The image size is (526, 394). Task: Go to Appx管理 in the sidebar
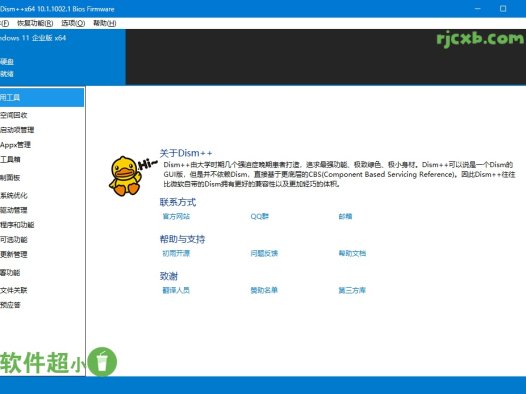tap(15, 145)
